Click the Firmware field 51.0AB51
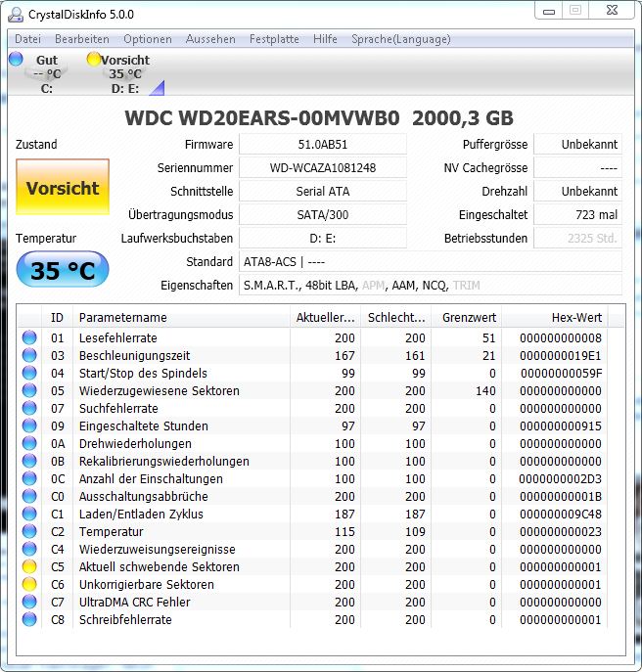Screen dimensions: 642x672 click(x=323, y=145)
